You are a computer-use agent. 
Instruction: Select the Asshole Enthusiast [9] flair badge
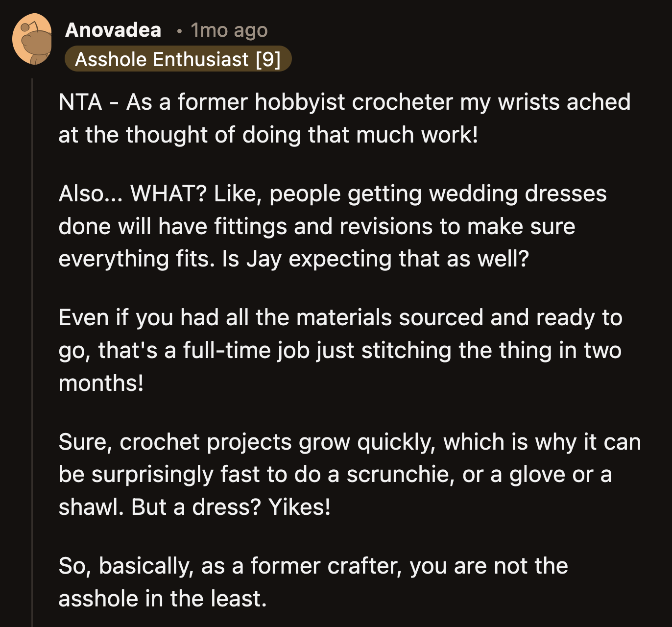click(179, 59)
